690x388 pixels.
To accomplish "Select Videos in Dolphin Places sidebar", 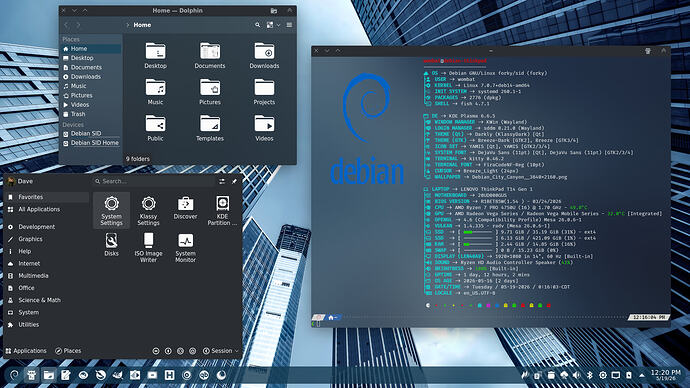I will pyautogui.click(x=91, y=105).
